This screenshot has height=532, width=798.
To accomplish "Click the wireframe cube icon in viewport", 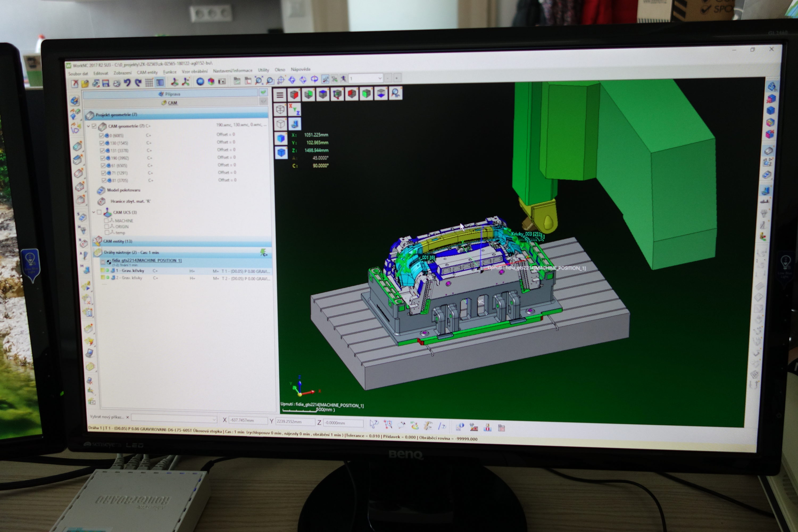I will (x=280, y=110).
